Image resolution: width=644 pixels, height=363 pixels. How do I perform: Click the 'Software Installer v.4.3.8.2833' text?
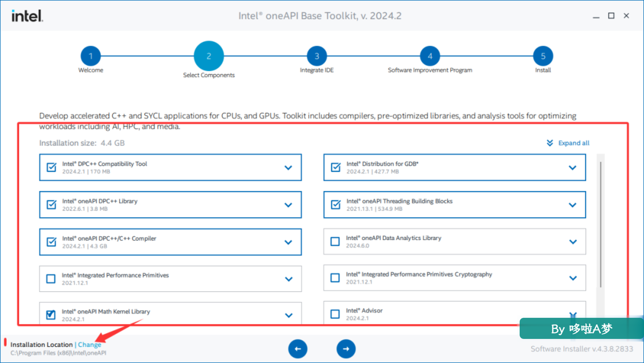[582, 349]
